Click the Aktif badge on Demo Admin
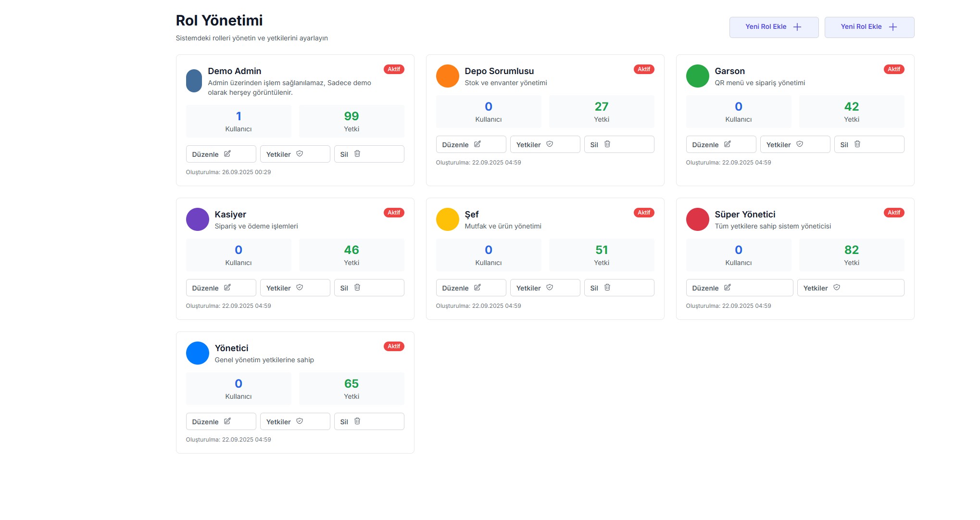The image size is (980, 520). tap(393, 69)
